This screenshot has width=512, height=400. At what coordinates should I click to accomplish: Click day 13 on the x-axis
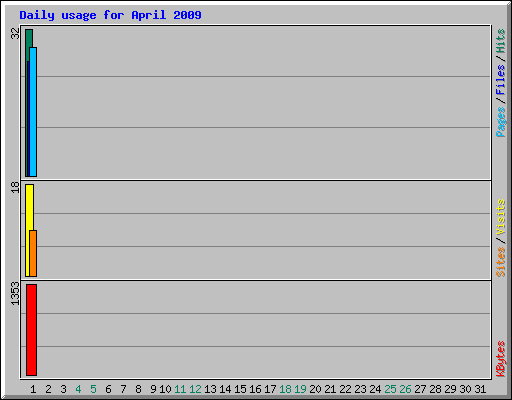[210, 389]
